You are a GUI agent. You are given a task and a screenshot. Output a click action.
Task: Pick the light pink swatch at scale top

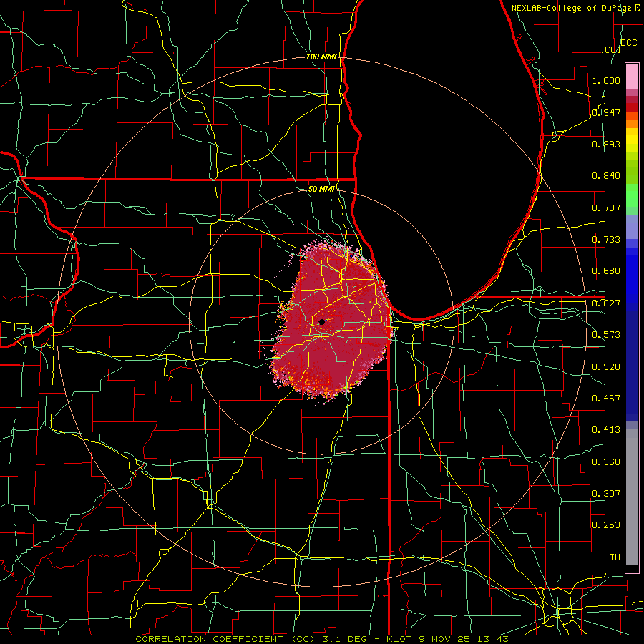(632, 76)
